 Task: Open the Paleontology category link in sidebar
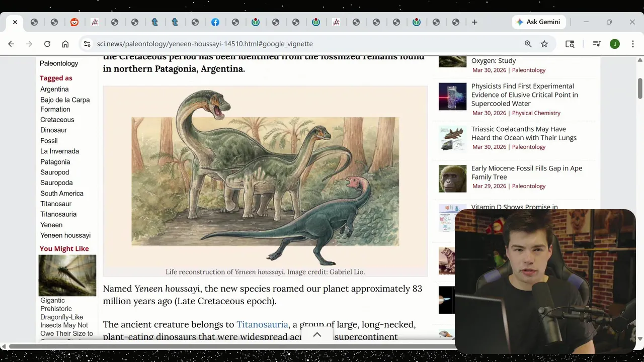click(59, 63)
